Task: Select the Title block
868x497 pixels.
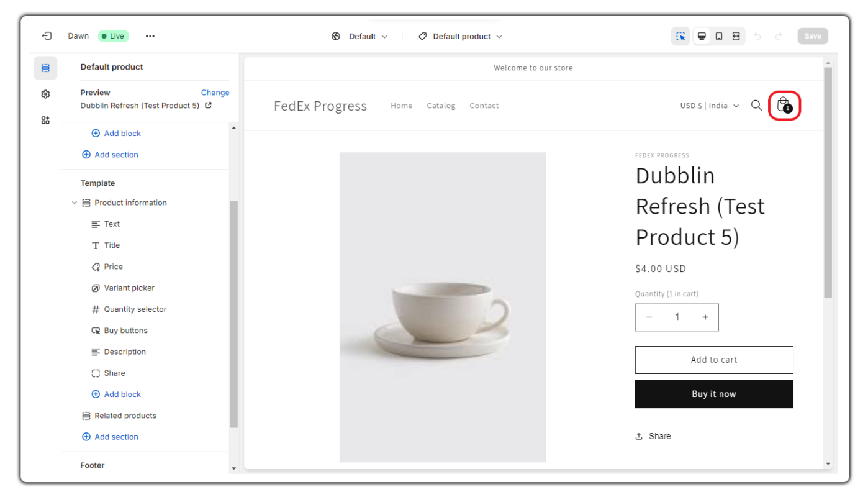Action: [112, 245]
